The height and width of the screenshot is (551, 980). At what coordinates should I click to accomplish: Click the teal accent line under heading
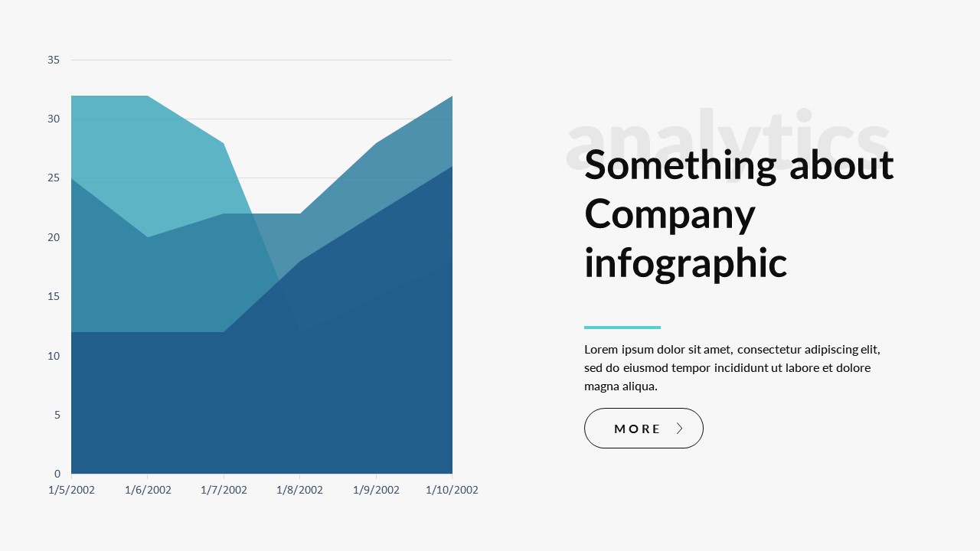622,328
